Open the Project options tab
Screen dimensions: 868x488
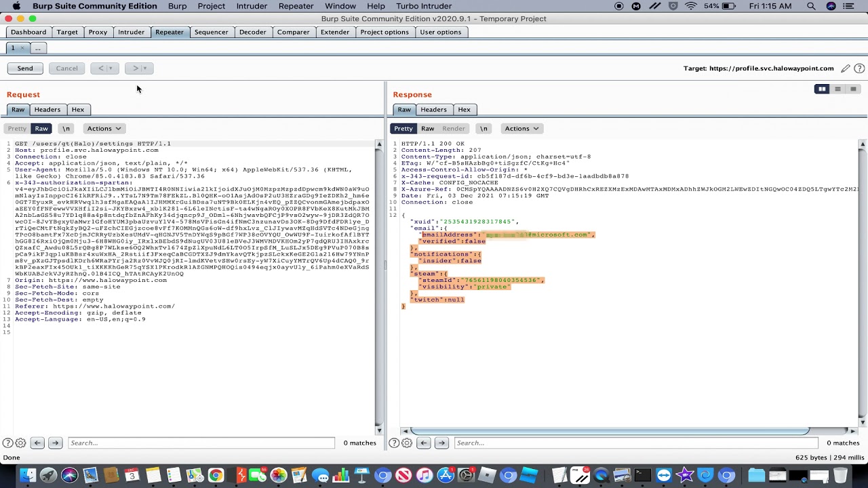pos(384,33)
